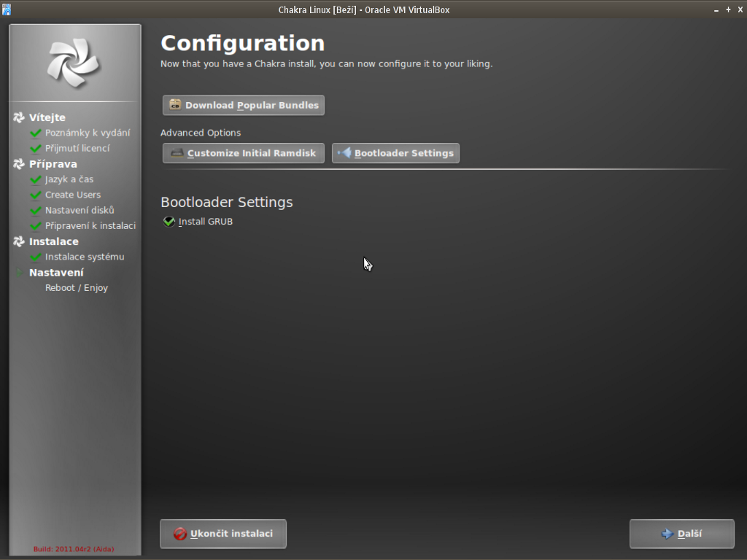Image resolution: width=747 pixels, height=560 pixels.
Task: Click the Install GRUB label text
Action: (x=205, y=222)
